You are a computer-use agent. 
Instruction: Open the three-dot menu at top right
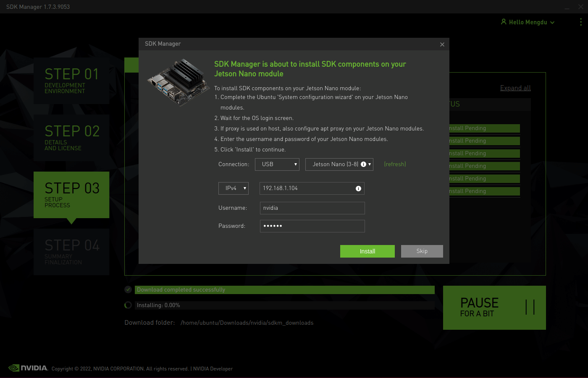581,22
